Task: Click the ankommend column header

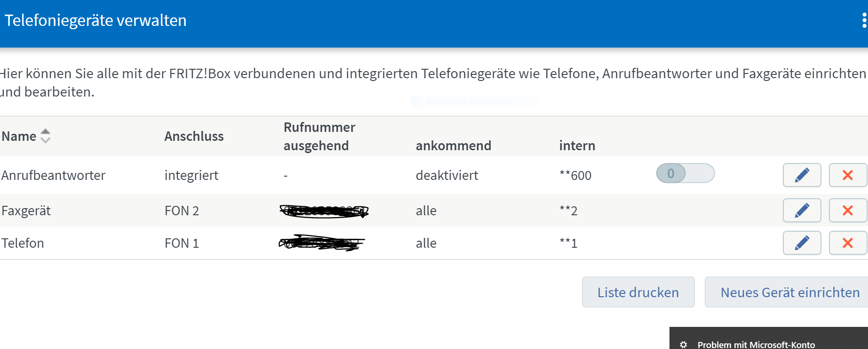Action: 453,146
